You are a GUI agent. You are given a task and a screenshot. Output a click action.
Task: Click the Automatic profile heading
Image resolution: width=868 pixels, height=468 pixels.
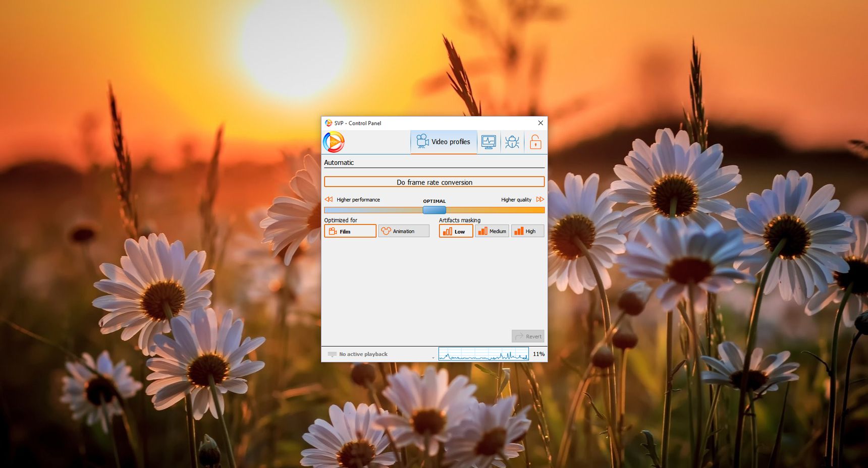[x=339, y=162]
